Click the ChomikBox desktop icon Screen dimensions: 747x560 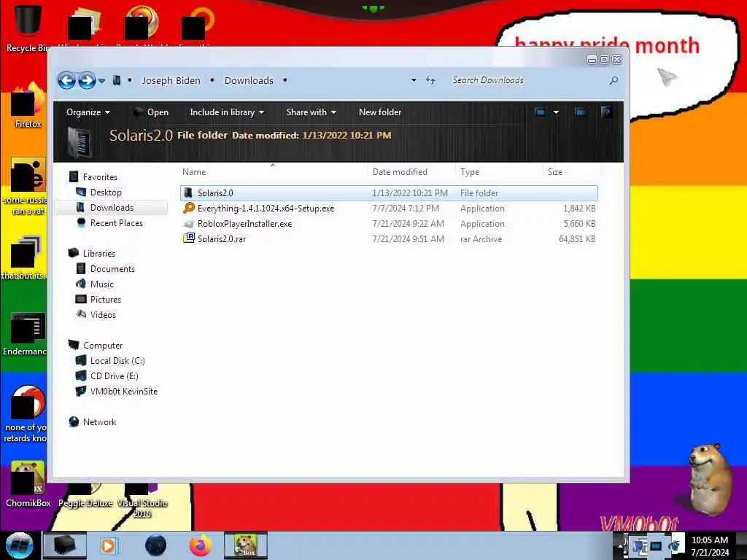[x=28, y=483]
